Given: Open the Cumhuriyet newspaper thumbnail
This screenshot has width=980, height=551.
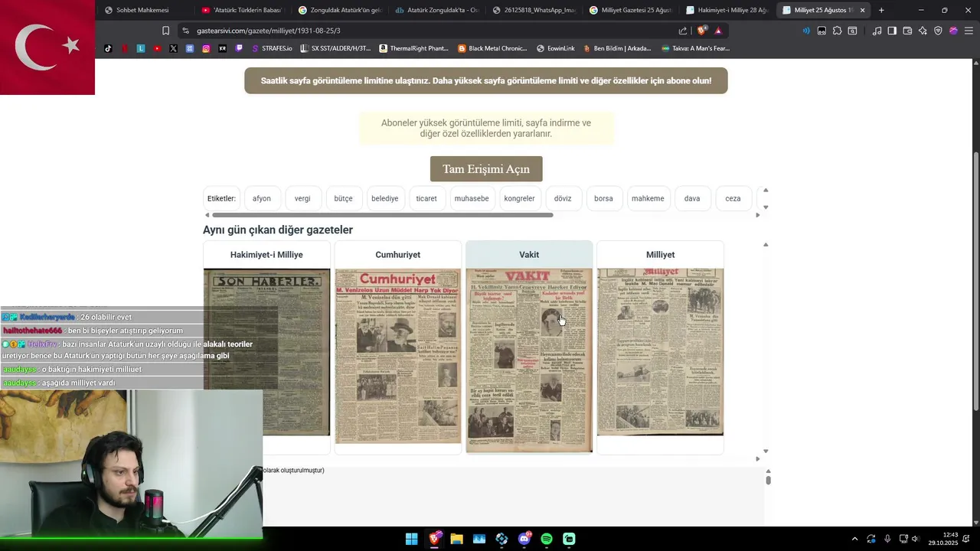Looking at the screenshot, I should pos(398,356).
